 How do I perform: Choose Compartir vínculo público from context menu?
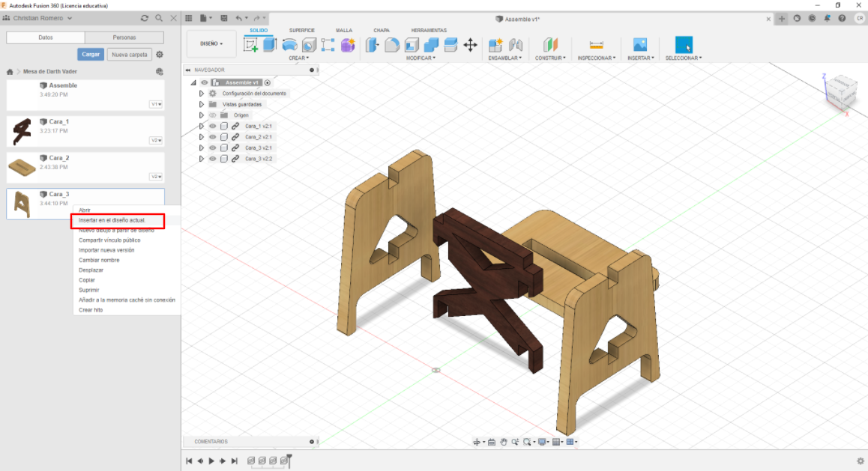tap(109, 240)
